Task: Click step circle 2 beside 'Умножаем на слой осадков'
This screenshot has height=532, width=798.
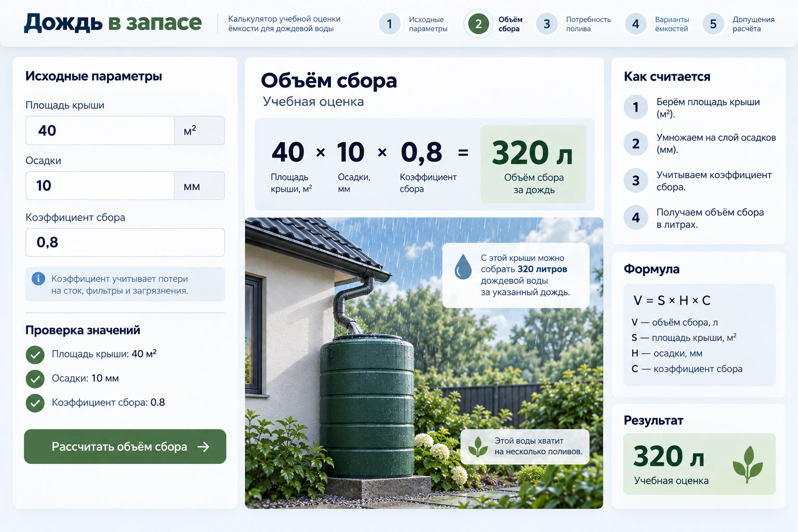Action: pos(636,144)
